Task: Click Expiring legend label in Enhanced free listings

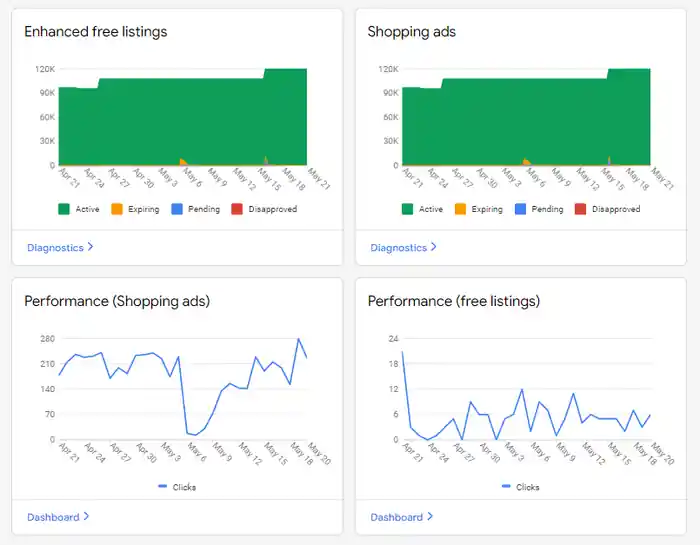Action: [x=143, y=209]
